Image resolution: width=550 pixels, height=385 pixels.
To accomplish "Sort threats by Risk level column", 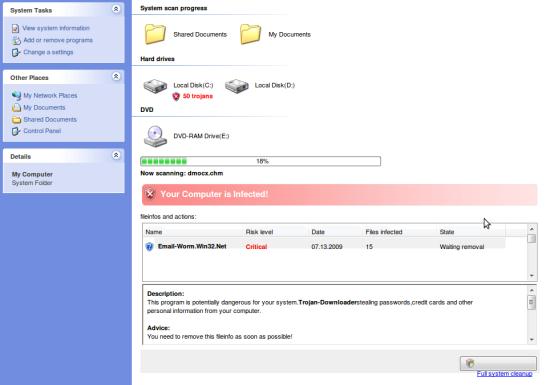I will [x=259, y=232].
